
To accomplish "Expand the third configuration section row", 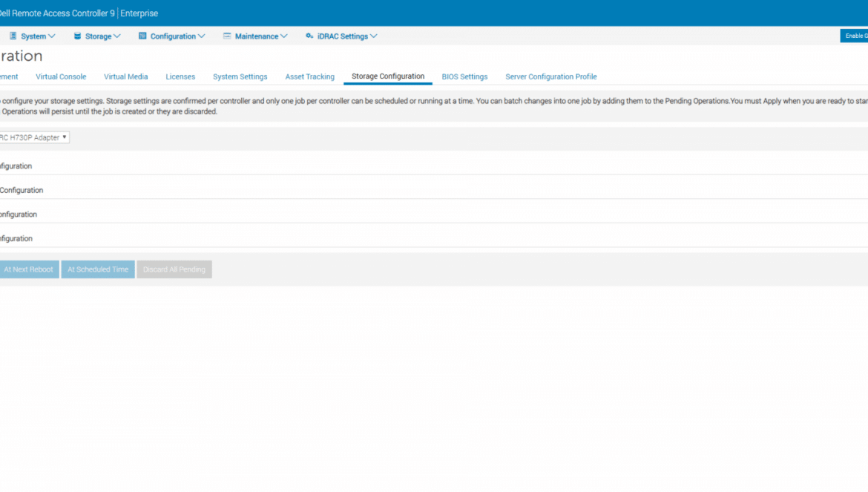I will pos(434,214).
